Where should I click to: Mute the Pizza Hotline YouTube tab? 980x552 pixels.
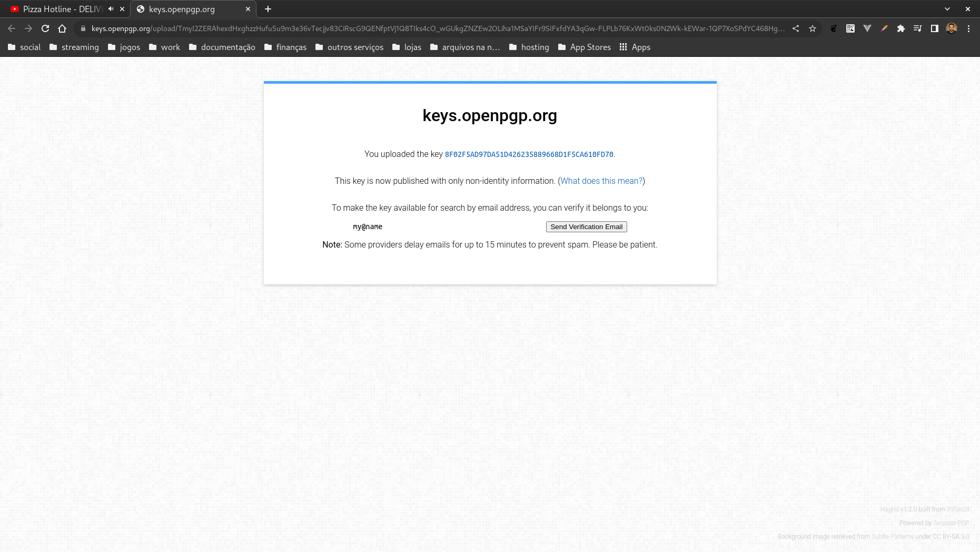pos(110,8)
